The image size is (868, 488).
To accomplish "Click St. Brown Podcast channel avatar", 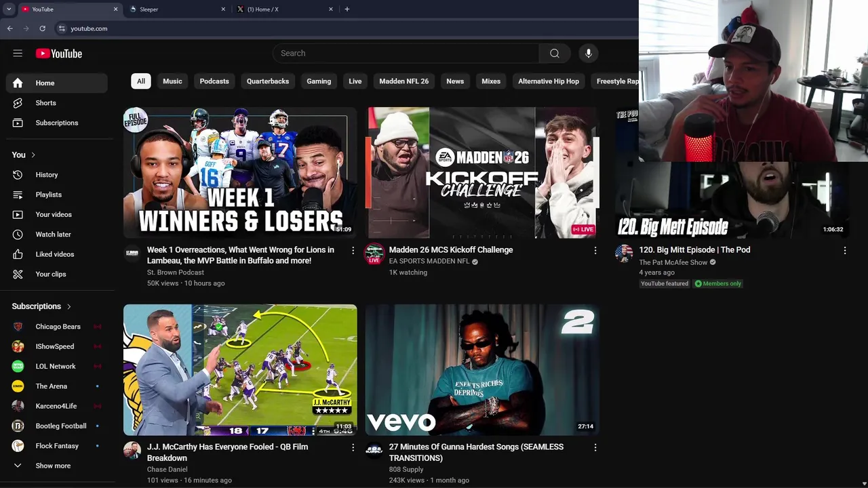I will click(x=132, y=253).
